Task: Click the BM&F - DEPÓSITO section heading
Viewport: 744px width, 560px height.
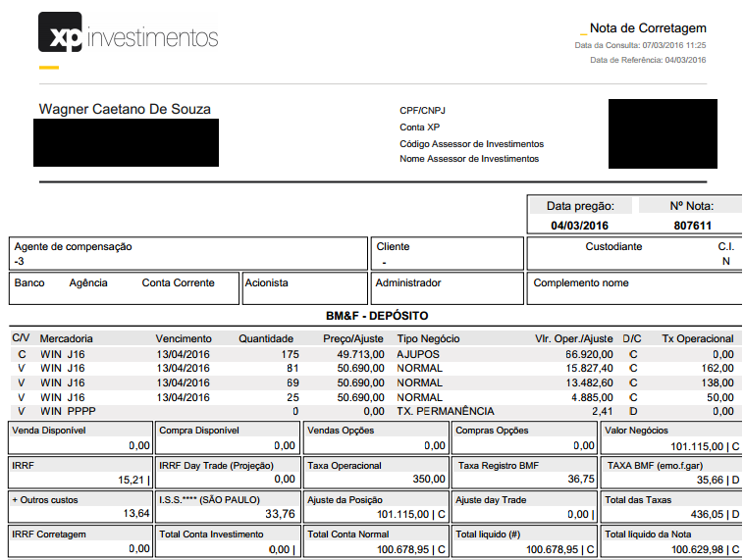Action: (377, 316)
